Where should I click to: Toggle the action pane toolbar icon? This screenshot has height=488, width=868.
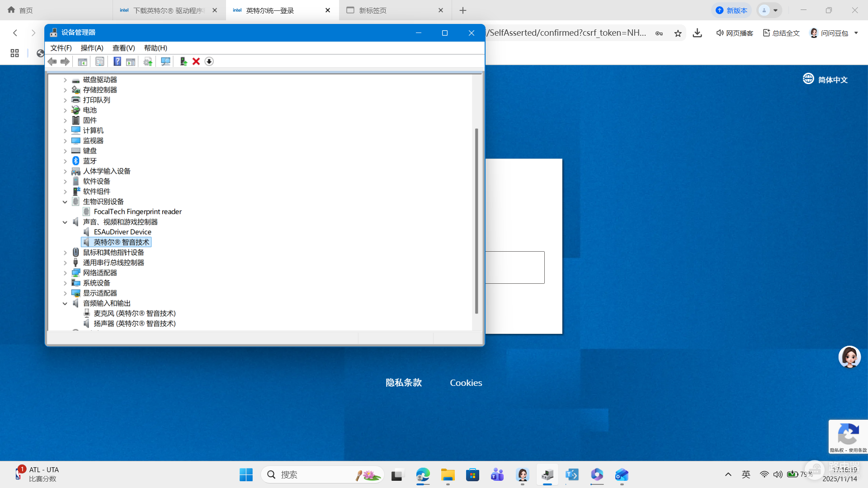tap(131, 61)
